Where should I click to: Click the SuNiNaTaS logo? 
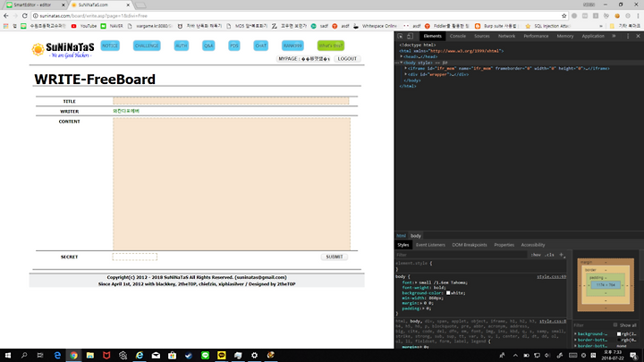[63, 50]
